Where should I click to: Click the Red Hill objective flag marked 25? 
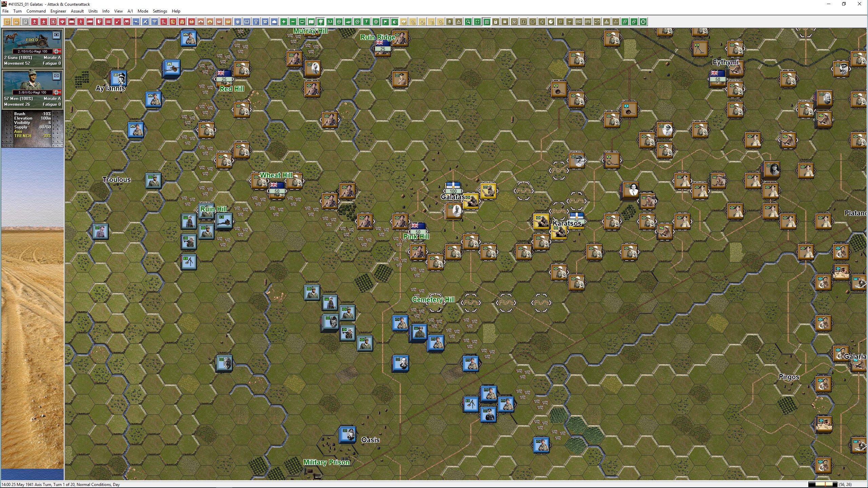(x=224, y=76)
